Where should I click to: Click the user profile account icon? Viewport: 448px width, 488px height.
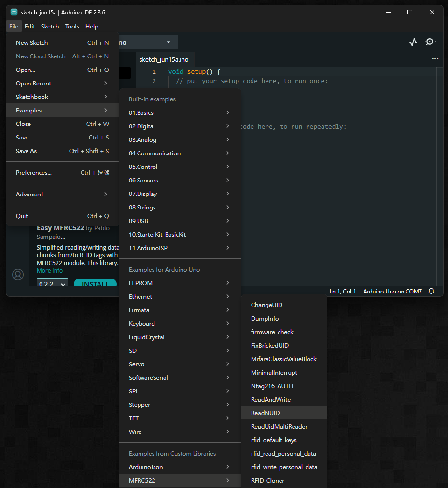(x=18, y=275)
